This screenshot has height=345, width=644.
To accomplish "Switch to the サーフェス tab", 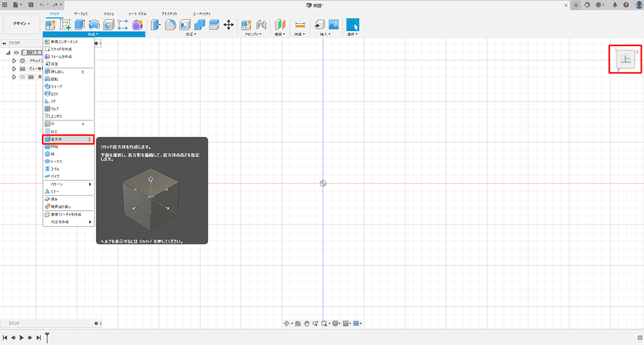I will (81, 13).
